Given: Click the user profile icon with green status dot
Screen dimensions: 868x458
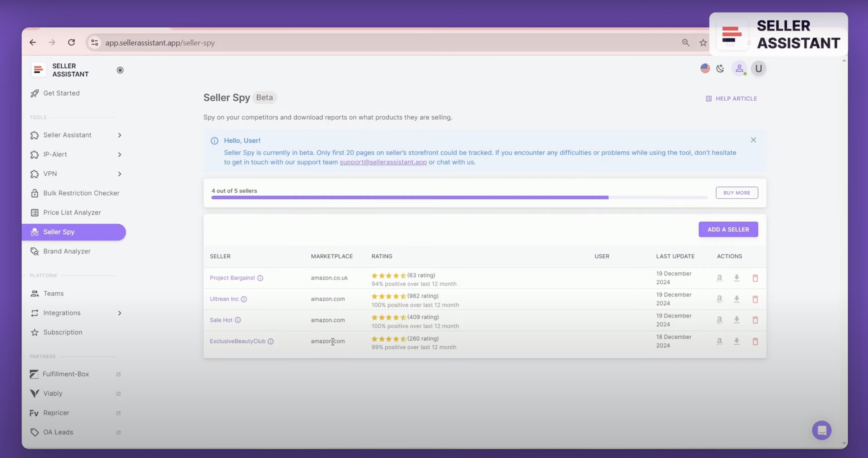Looking at the screenshot, I should pyautogui.click(x=740, y=68).
